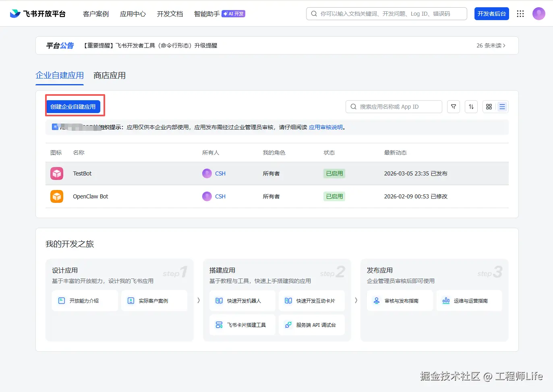Click the 开发者后台 button
The width and height of the screenshot is (553, 392).
click(492, 14)
